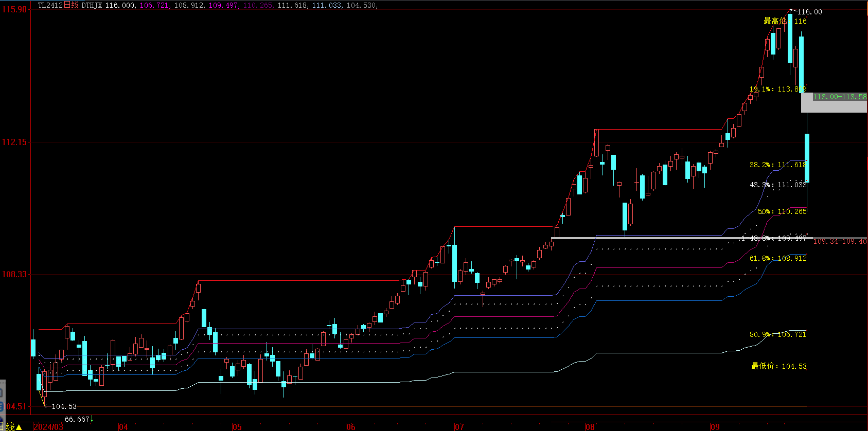Click the 111.618 value in header row
Viewport: 868px width, 431px height.
[x=292, y=5]
